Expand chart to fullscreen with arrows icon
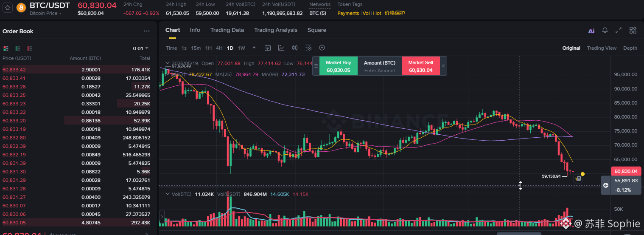 click(x=619, y=30)
